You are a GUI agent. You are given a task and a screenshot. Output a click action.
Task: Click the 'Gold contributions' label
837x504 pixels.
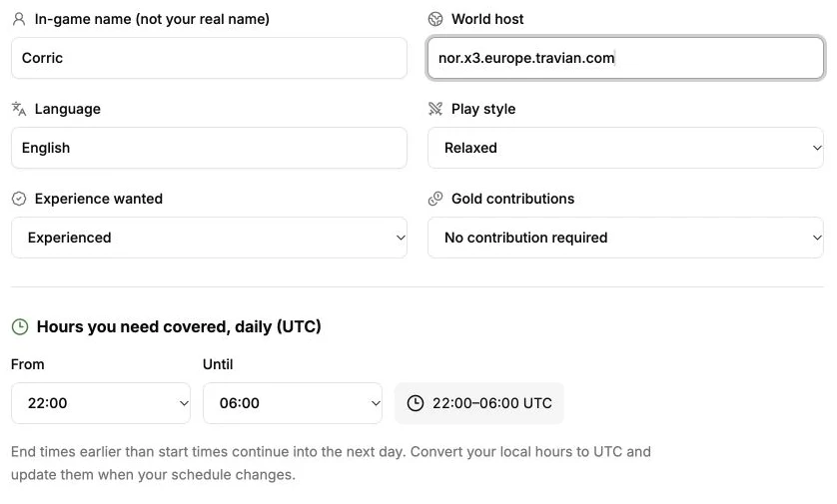click(513, 199)
